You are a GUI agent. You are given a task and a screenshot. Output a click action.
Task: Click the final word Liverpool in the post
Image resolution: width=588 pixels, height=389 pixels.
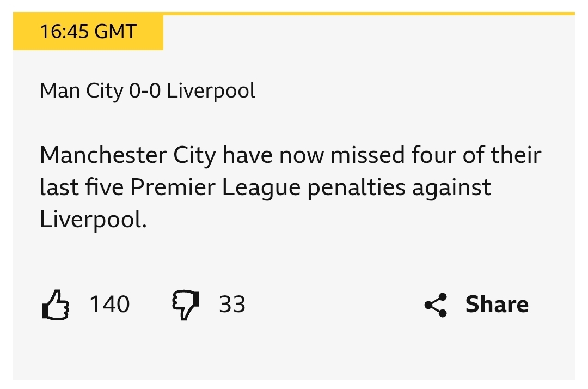pos(93,219)
